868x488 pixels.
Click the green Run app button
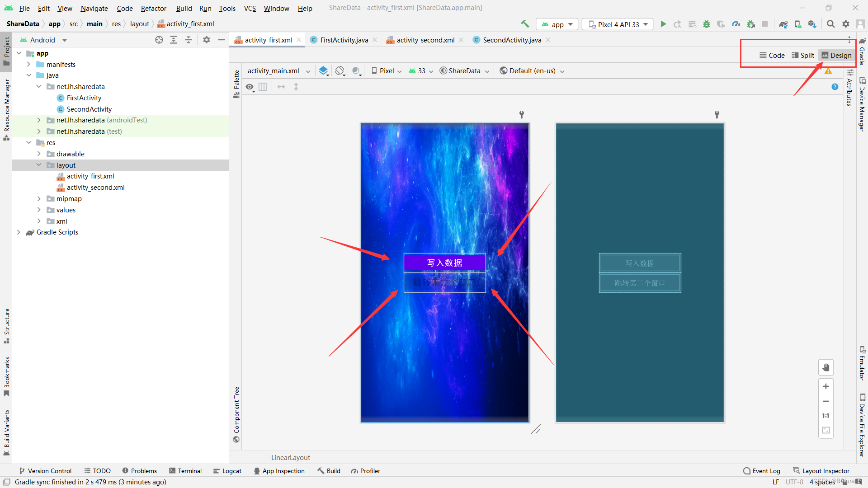[663, 24]
